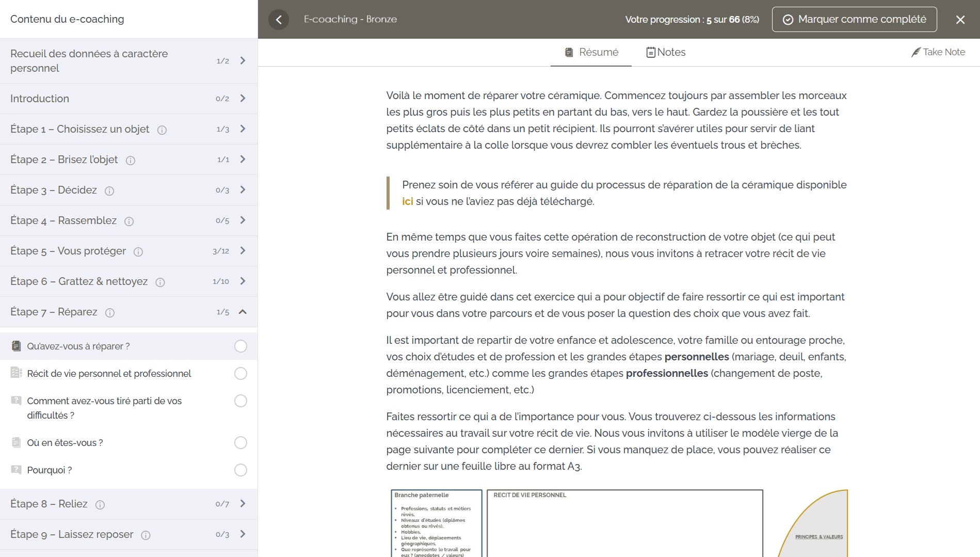Toggle the completion circle for Où en êtes-vous ?
The width and height of the screenshot is (980, 557).
[240, 443]
